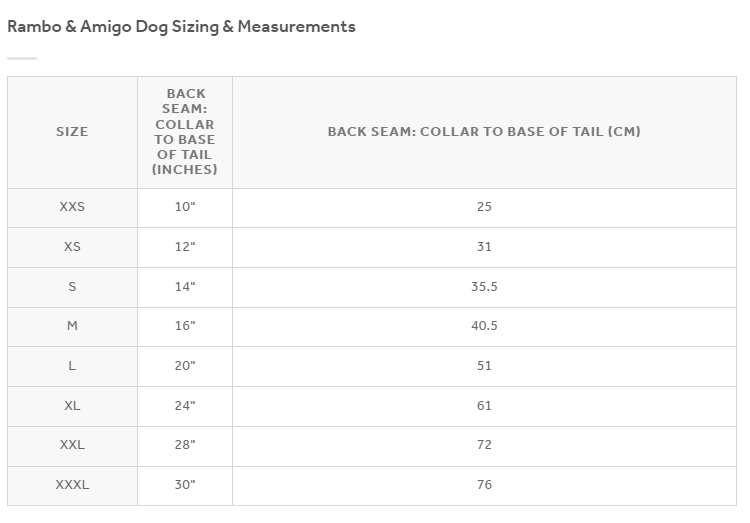Click the 24" inches measurement cell
The width and height of the screenshot is (750, 523).
[185, 406]
